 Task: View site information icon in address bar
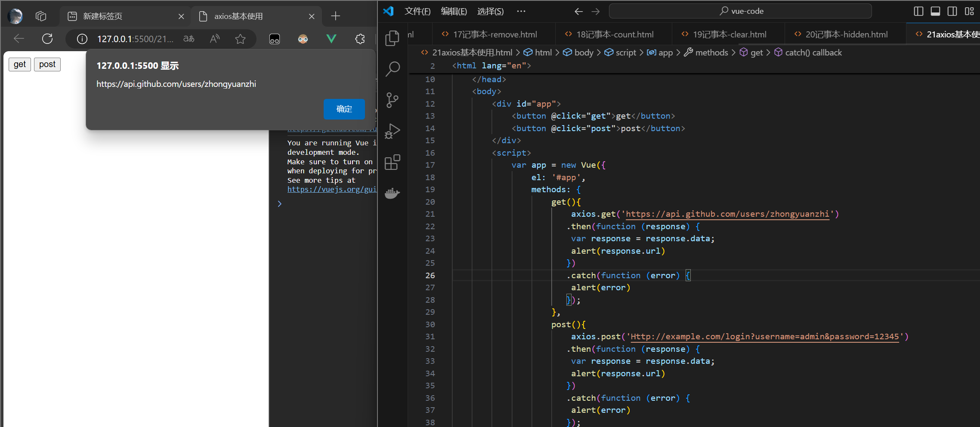click(x=82, y=39)
